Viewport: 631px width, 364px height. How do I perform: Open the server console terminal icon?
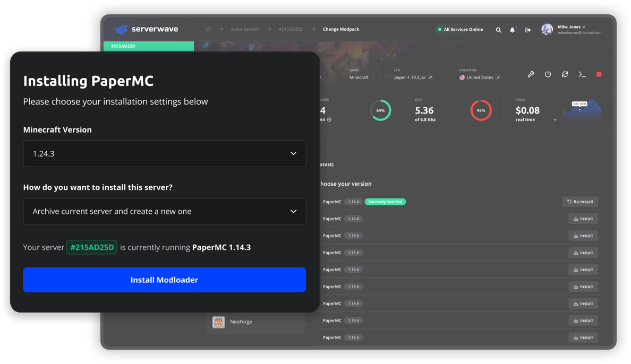582,74
